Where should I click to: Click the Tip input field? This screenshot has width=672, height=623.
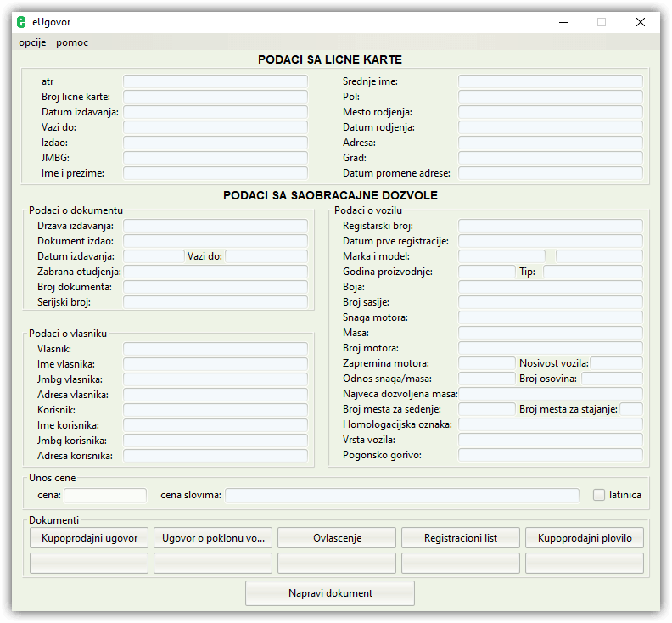click(593, 272)
